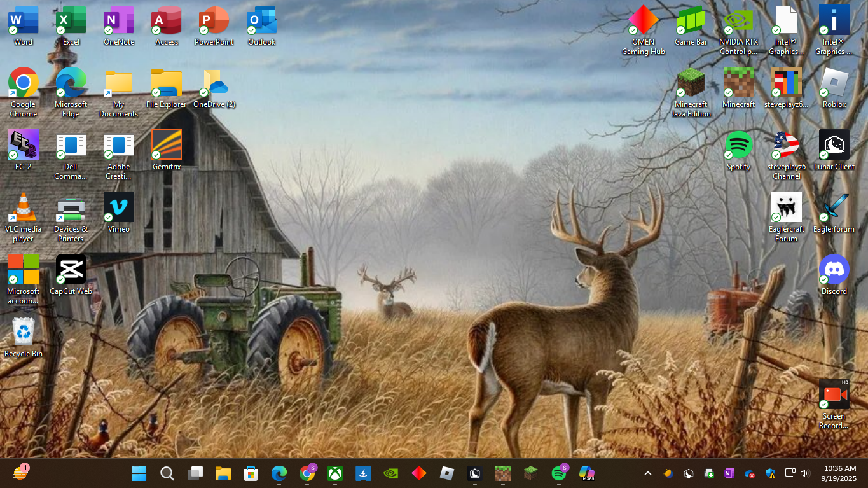The width and height of the screenshot is (868, 488).
Task: Open Microsoft Store from the taskbar
Action: point(251,473)
